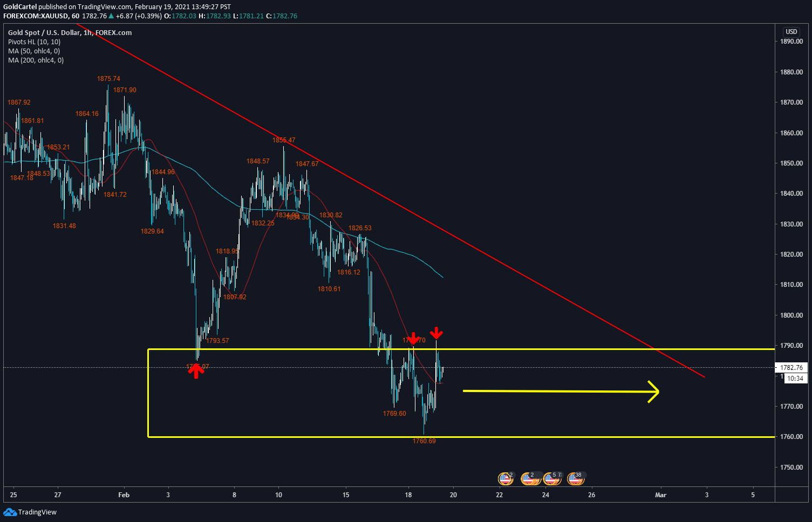Select the MA (200, ohlc4, 0) indicator legend
812x522 pixels.
(x=36, y=60)
